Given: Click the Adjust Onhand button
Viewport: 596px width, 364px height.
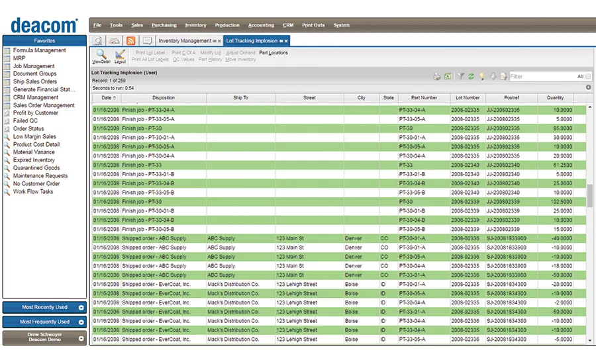Looking at the screenshot, I should (x=240, y=53).
